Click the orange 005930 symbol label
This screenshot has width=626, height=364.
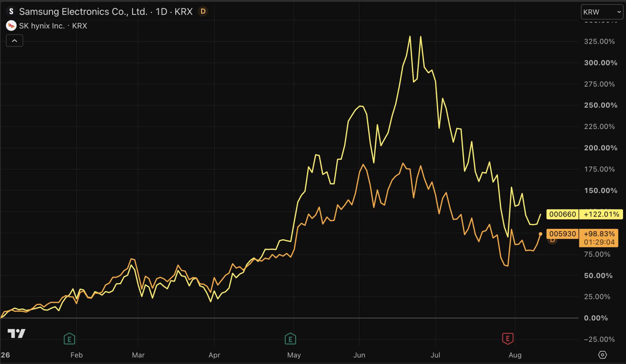tap(562, 234)
